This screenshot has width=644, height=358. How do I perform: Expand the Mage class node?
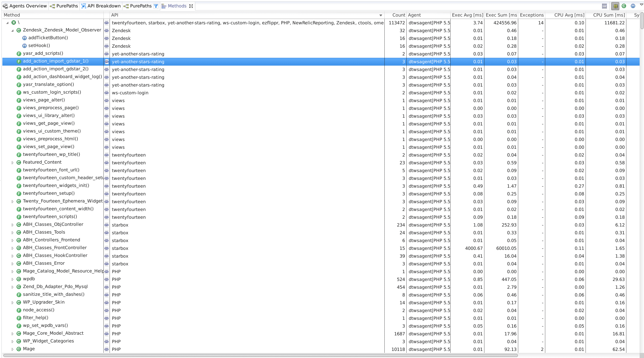click(13, 349)
